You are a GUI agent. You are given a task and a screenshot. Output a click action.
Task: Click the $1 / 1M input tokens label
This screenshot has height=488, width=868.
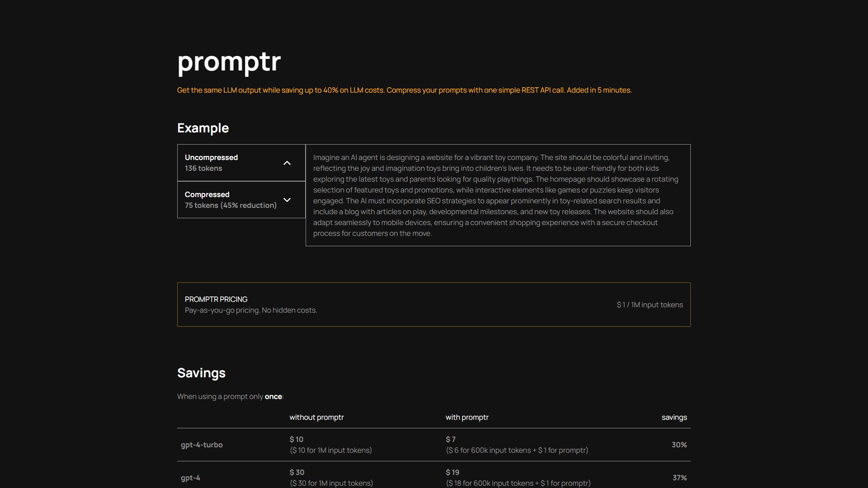pos(649,305)
